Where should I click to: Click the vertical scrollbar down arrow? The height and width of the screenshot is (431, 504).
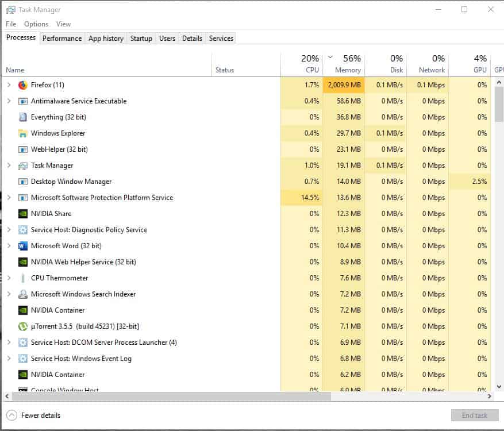click(499, 387)
